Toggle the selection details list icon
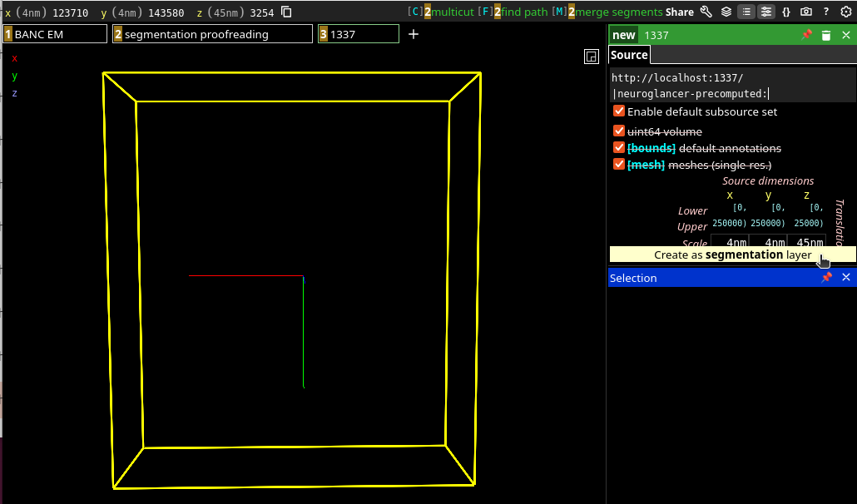Screen dimensions: 857x504 (746, 12)
